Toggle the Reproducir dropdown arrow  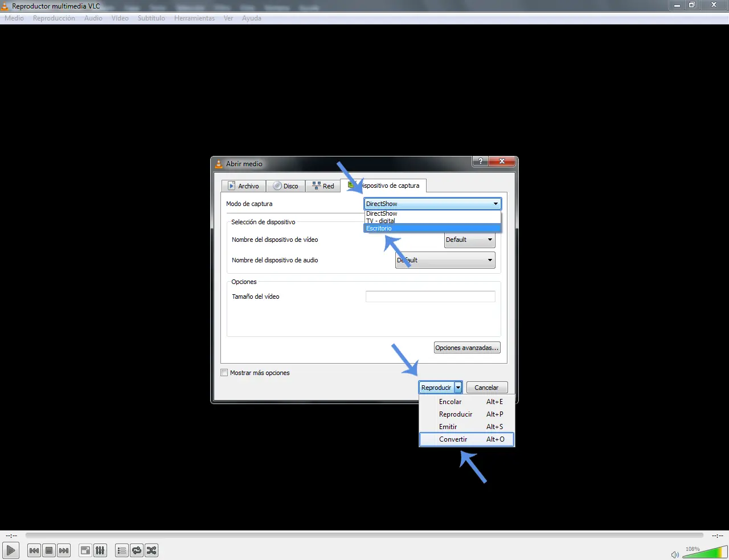pyautogui.click(x=458, y=388)
